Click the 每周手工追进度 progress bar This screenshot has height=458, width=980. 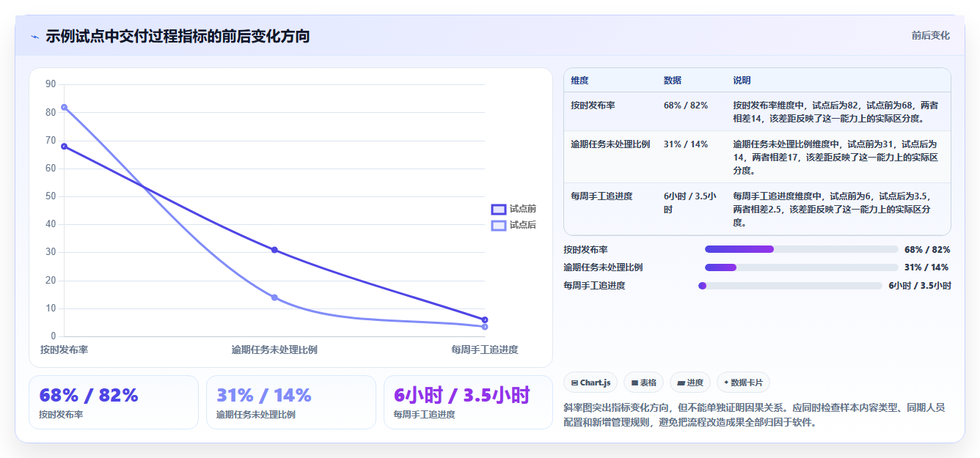tap(790, 286)
